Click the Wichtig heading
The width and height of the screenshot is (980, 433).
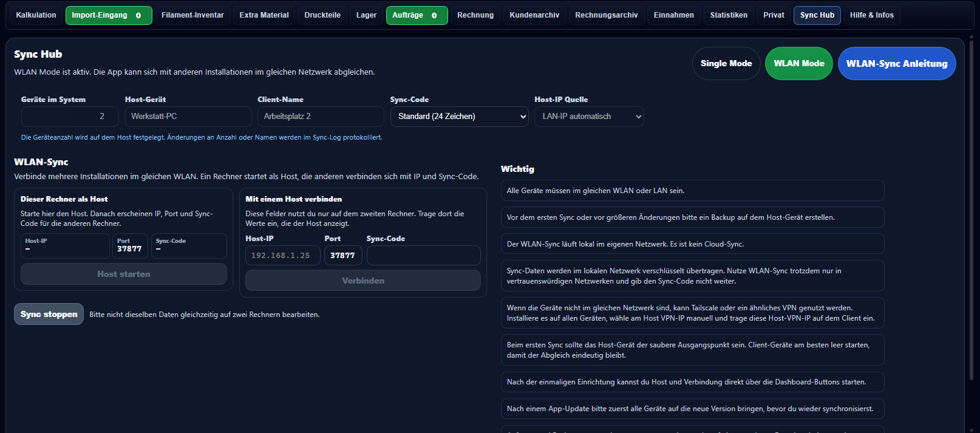pyautogui.click(x=517, y=169)
